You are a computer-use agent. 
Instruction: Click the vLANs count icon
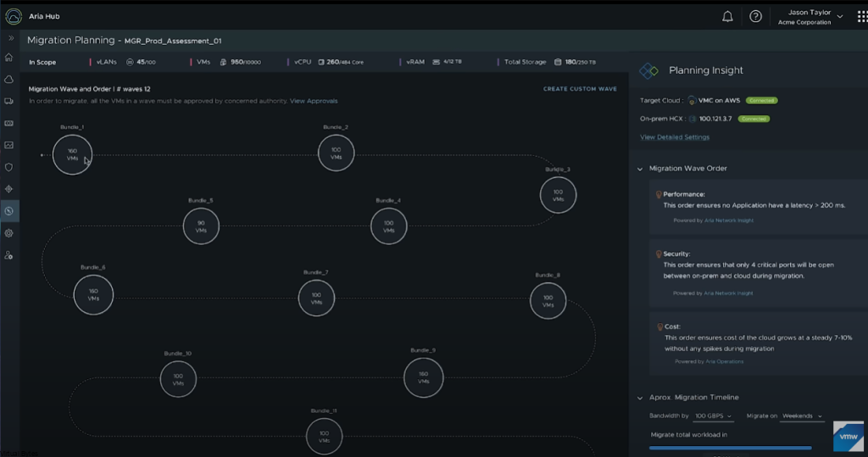[130, 62]
